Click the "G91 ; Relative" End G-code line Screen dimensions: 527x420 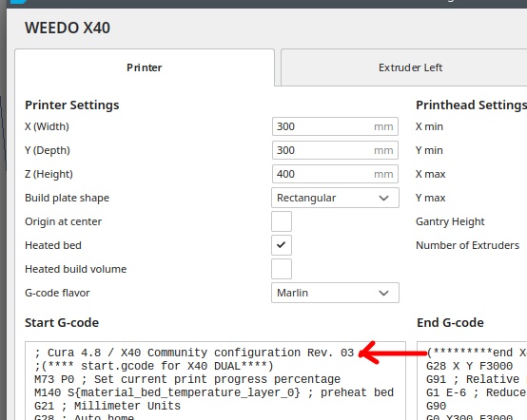click(x=473, y=379)
